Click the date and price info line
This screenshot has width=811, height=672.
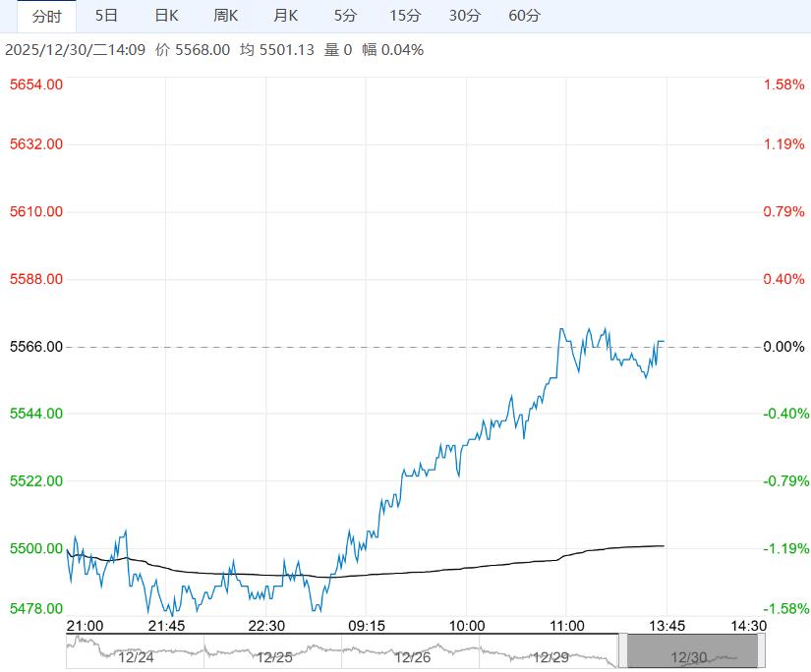pos(214,49)
